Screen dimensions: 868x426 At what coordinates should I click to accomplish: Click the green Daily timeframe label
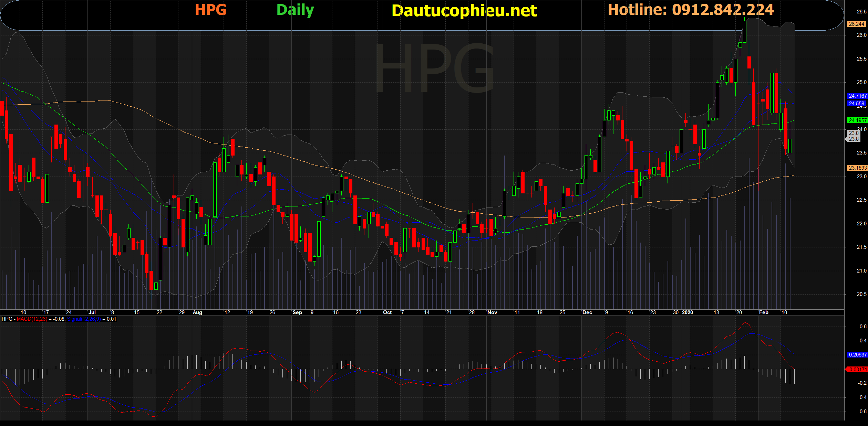pyautogui.click(x=295, y=10)
